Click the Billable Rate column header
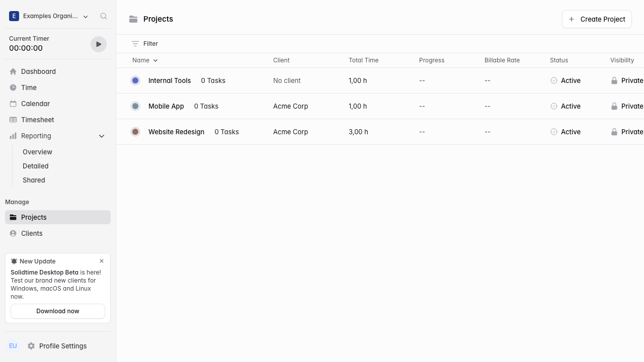 tap(502, 60)
